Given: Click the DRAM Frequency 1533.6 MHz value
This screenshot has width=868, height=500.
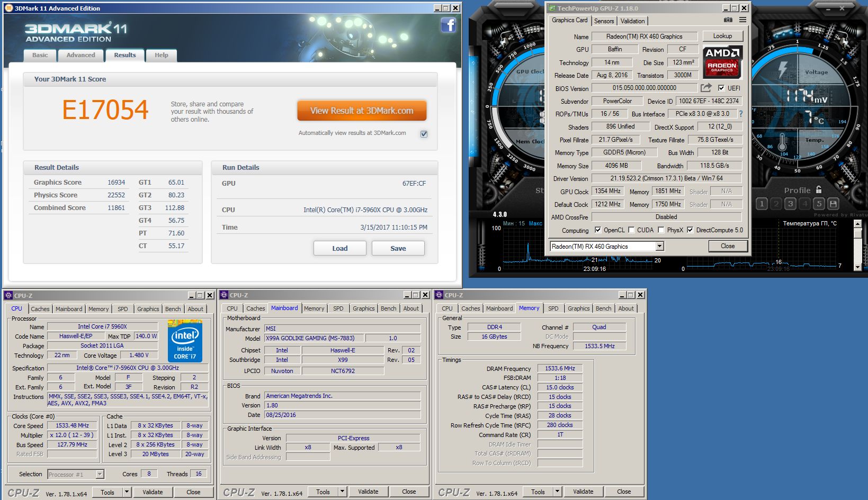Looking at the screenshot, I should pyautogui.click(x=560, y=368).
